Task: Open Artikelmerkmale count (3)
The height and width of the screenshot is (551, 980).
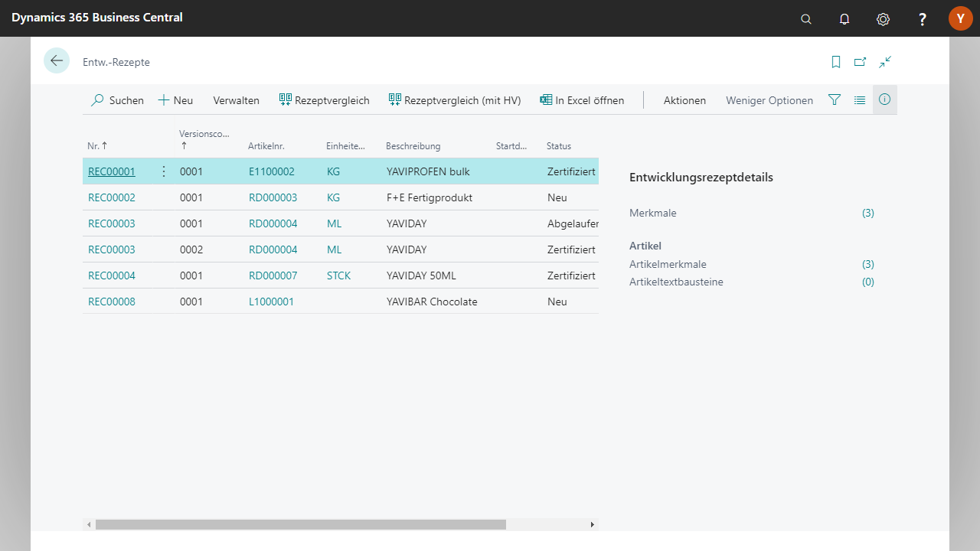Action: [868, 264]
